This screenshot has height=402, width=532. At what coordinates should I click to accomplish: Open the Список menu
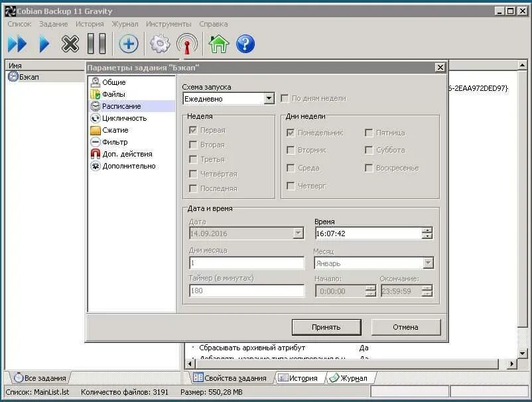19,24
